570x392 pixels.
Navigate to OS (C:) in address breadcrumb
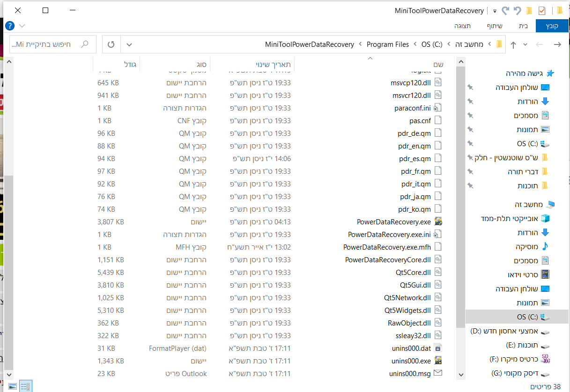point(432,44)
